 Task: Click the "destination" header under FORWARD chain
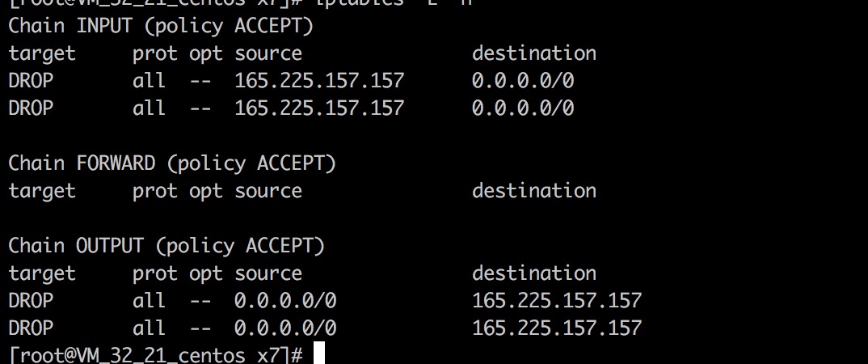(533, 191)
